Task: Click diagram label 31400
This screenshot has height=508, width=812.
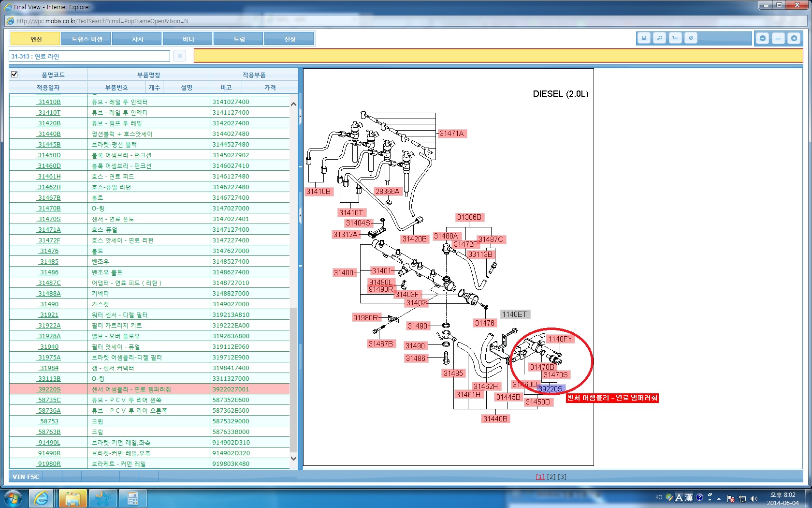Action: [344, 273]
